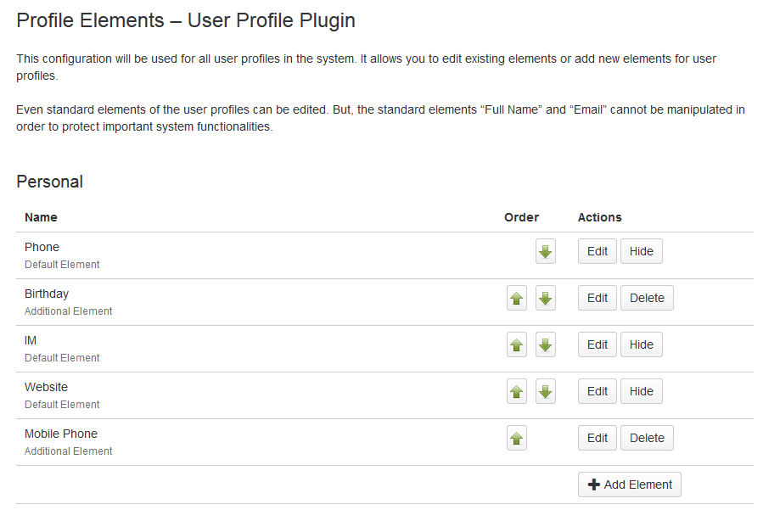Screen dimensions: 780x532
Task: Hide the Phone element
Action: tap(642, 251)
